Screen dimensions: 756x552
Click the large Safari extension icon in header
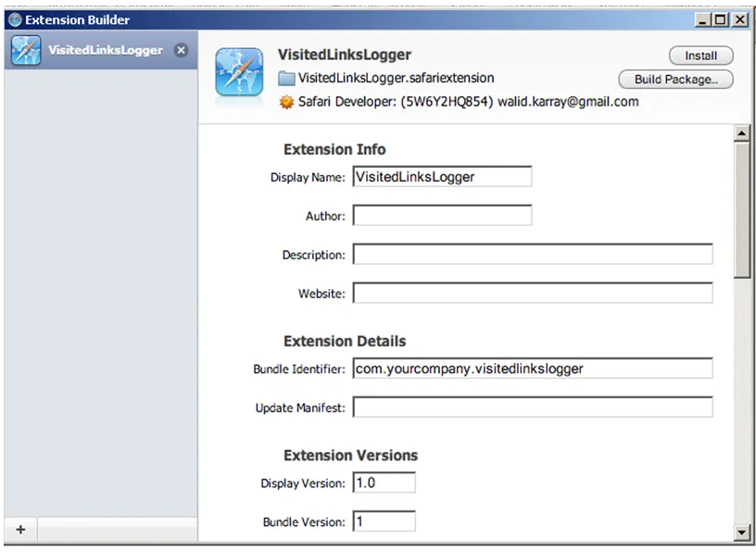[x=239, y=72]
